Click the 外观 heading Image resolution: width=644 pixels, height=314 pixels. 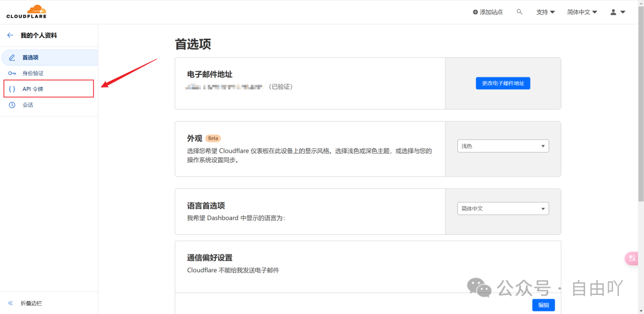[194, 138]
